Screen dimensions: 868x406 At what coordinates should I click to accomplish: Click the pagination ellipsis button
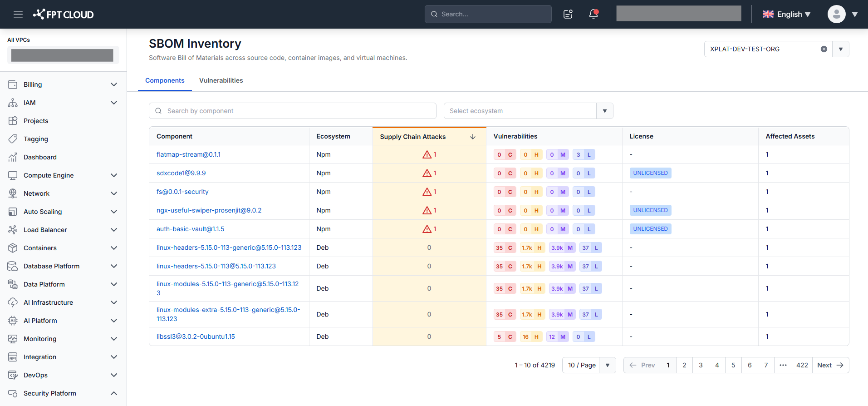(783, 365)
